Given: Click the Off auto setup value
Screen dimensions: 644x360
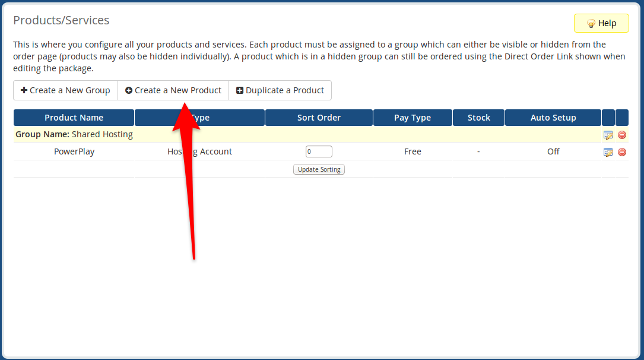Looking at the screenshot, I should (x=553, y=151).
